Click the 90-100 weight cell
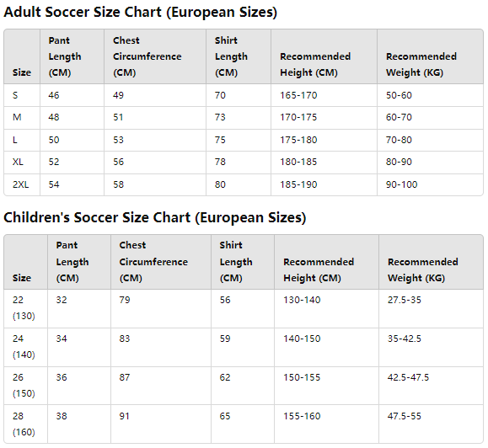The width and height of the screenshot is (488, 448). pyautogui.click(x=430, y=184)
